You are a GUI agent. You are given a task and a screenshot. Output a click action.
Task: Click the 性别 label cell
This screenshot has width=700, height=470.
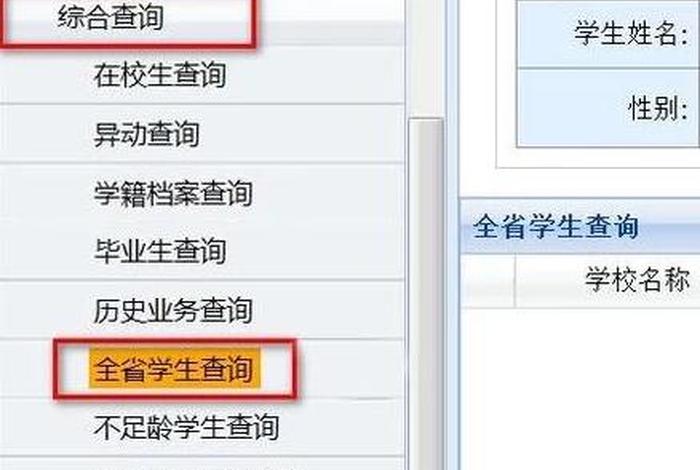pyautogui.click(x=608, y=108)
